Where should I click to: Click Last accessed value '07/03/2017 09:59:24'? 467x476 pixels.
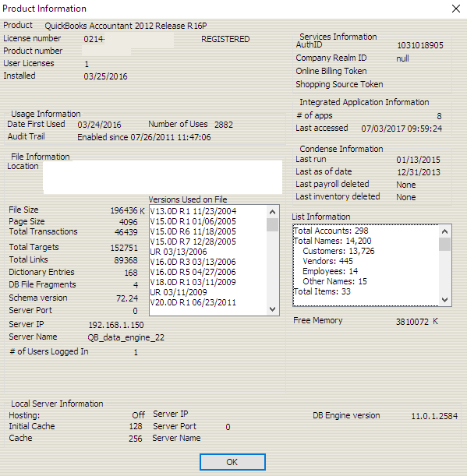402,129
